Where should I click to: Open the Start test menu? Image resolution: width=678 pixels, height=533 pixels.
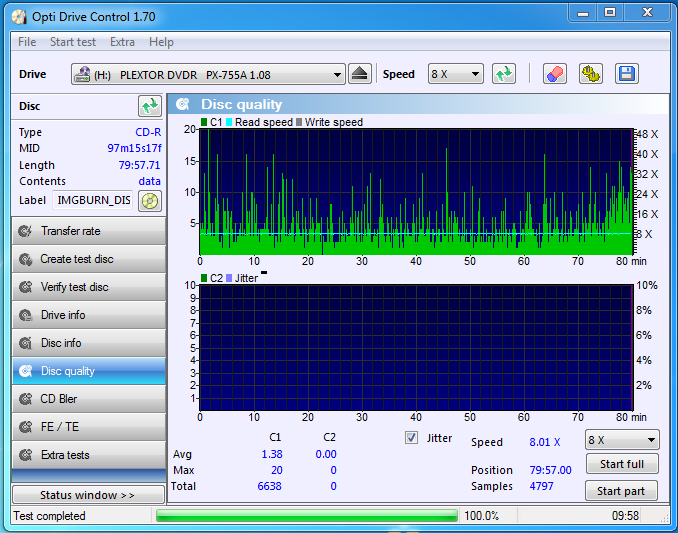pyautogui.click(x=73, y=42)
